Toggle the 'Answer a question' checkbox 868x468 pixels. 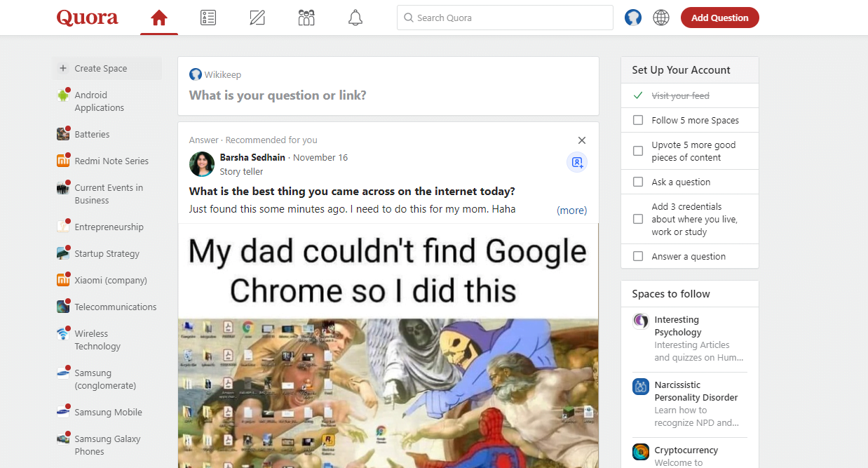pos(638,256)
